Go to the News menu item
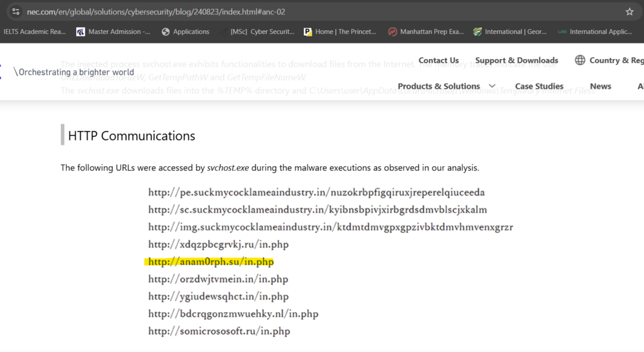The height and width of the screenshot is (352, 644). click(x=600, y=86)
